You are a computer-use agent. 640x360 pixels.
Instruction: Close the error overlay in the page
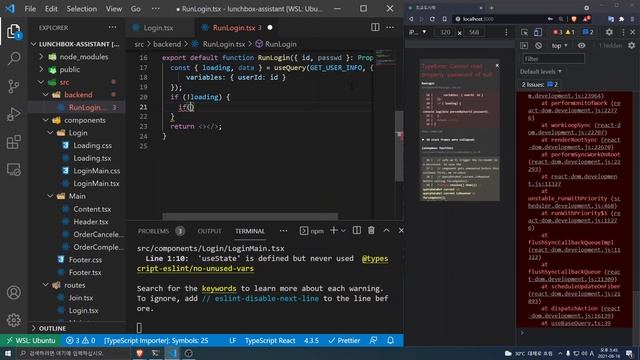click(497, 65)
